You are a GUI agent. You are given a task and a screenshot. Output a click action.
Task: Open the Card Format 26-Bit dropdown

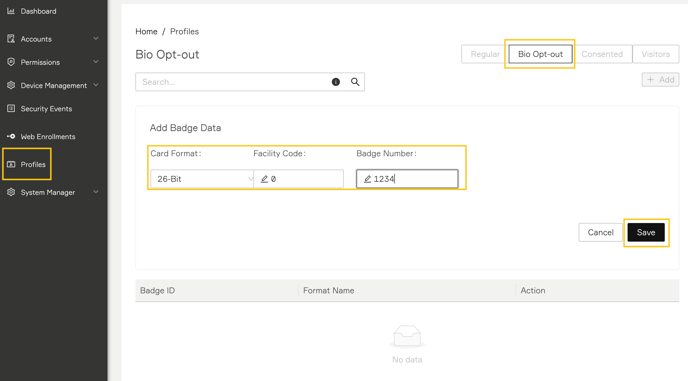pyautogui.click(x=202, y=179)
